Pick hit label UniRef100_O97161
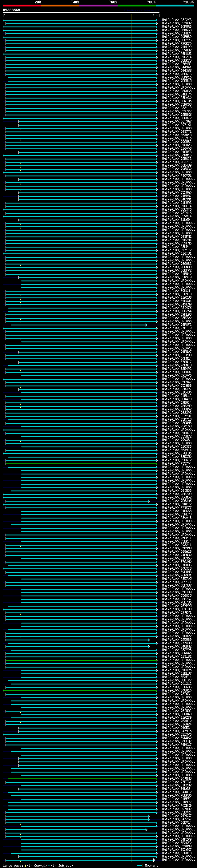This screenshot has width=197, height=868. tap(177, 125)
